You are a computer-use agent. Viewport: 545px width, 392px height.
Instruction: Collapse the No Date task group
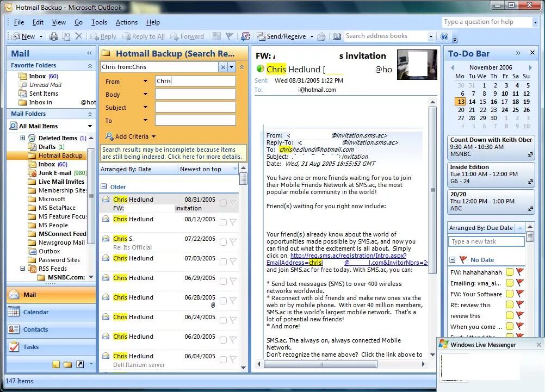452,259
